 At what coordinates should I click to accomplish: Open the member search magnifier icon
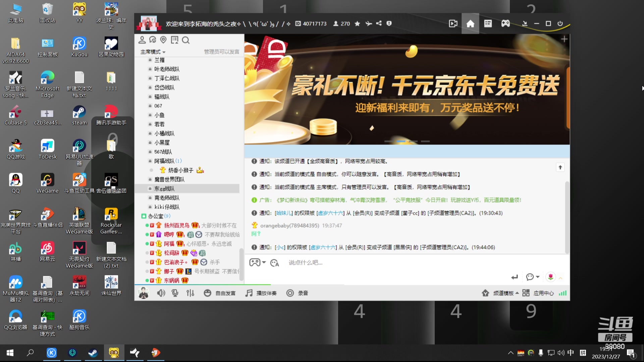click(x=186, y=40)
